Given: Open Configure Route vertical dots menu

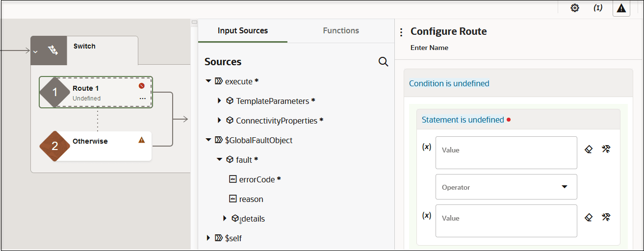Looking at the screenshot, I should 401,32.
